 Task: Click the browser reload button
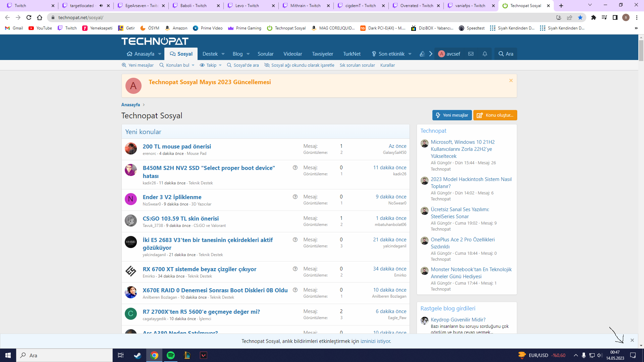click(29, 17)
